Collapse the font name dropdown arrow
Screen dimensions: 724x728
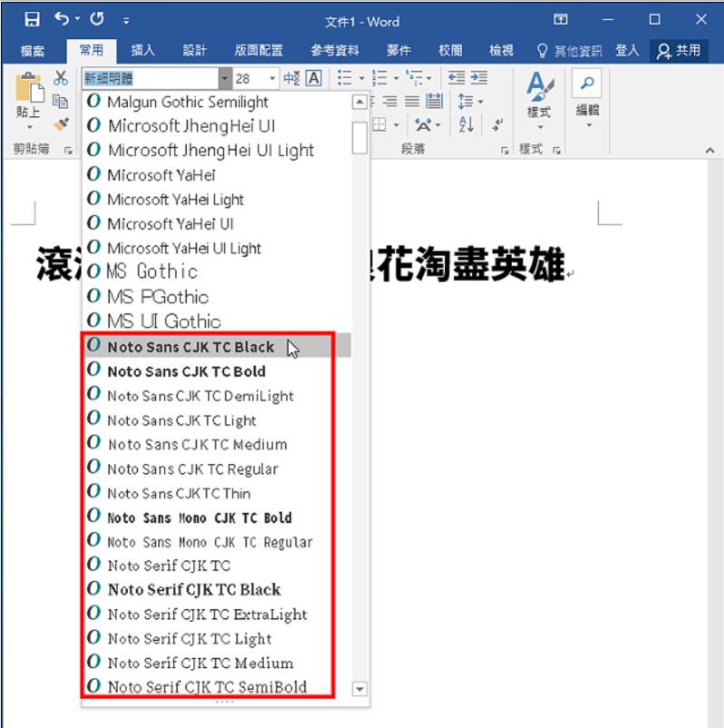[225, 78]
